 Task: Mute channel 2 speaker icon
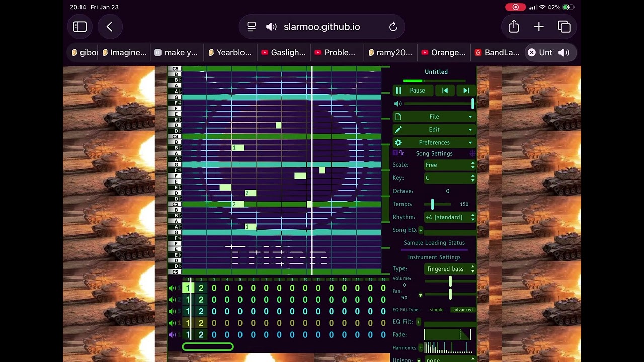tap(172, 300)
